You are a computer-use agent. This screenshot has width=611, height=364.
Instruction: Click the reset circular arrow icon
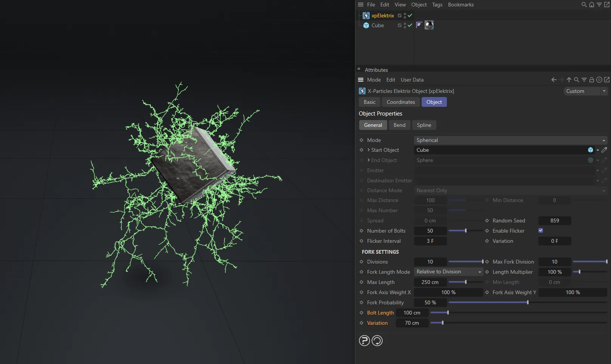[377, 341]
